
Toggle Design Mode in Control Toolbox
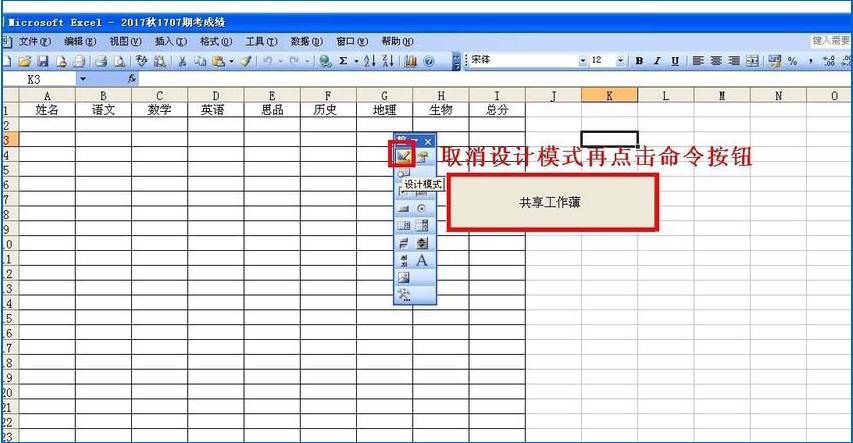(x=403, y=157)
